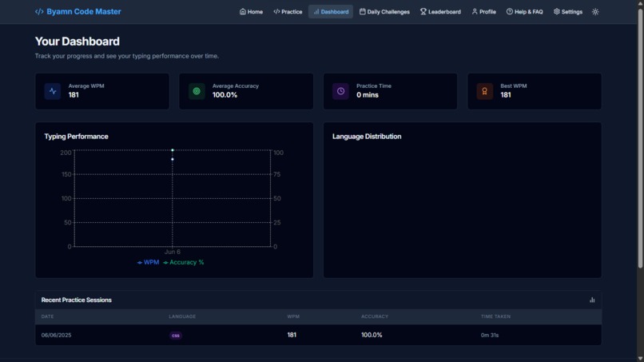
Task: Click the page vertical scrollbar thumb
Action: tap(640, 137)
